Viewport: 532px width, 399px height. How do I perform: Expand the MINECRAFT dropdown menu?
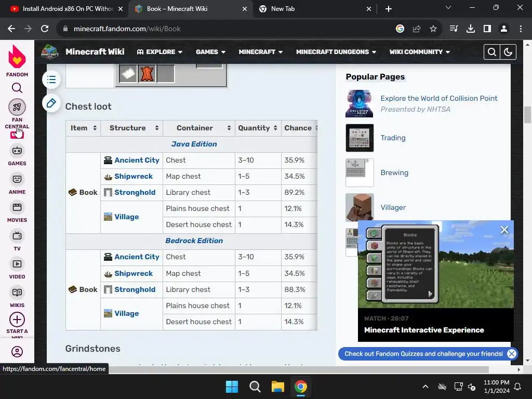click(x=261, y=52)
